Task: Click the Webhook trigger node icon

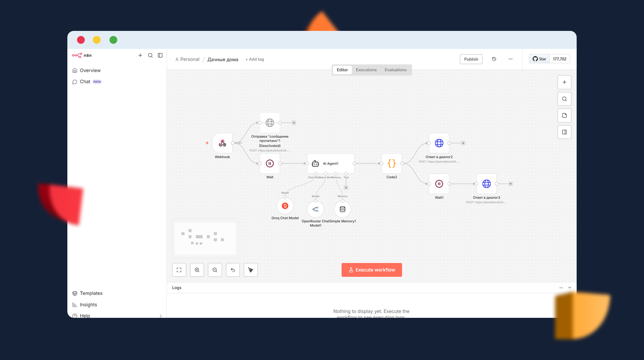Action: point(222,143)
